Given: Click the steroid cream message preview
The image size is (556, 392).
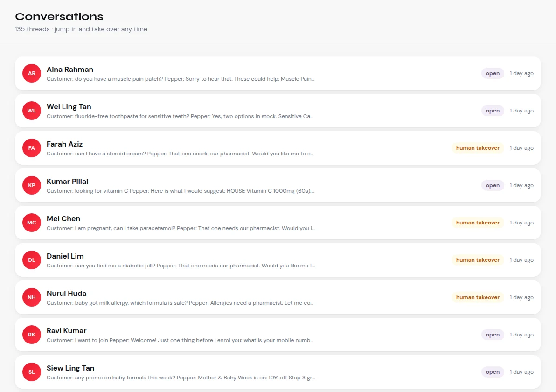Looking at the screenshot, I should pos(180,154).
